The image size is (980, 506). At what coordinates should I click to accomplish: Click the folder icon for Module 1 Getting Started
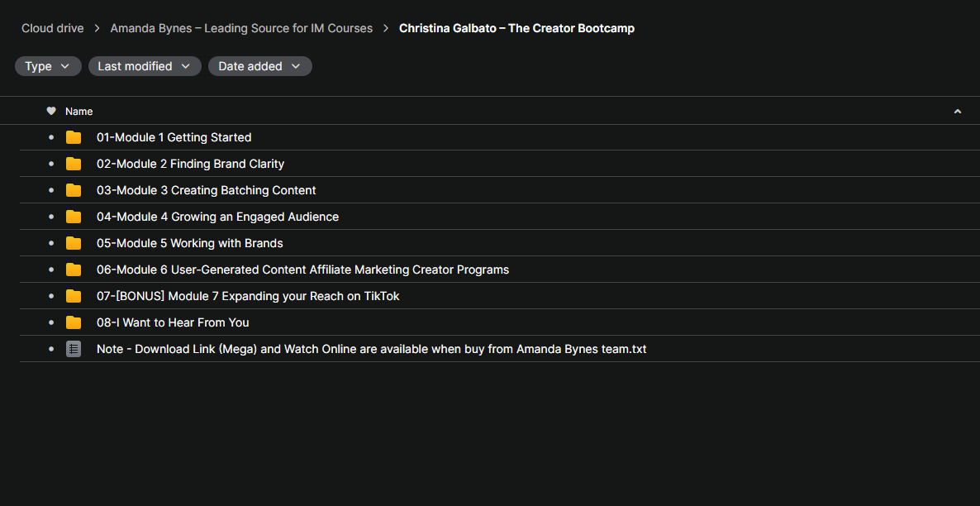[x=74, y=137]
